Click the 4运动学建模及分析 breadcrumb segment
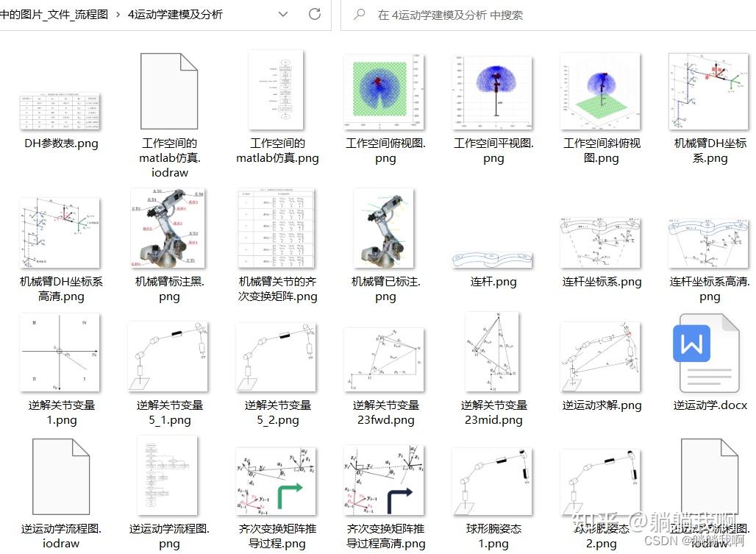The image size is (756, 554). pos(175,14)
